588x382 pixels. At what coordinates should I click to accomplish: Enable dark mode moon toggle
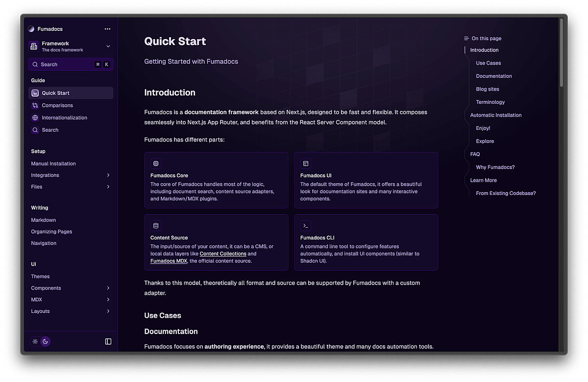pos(45,341)
